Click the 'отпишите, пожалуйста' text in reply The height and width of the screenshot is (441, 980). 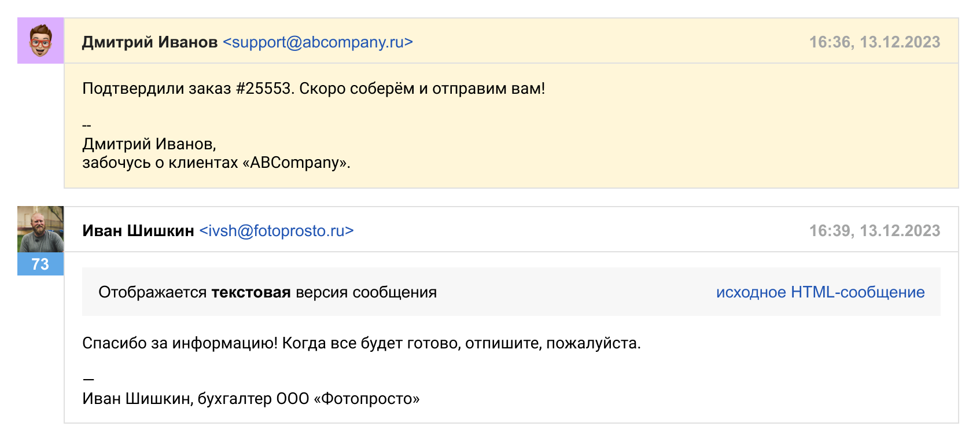click(x=552, y=343)
